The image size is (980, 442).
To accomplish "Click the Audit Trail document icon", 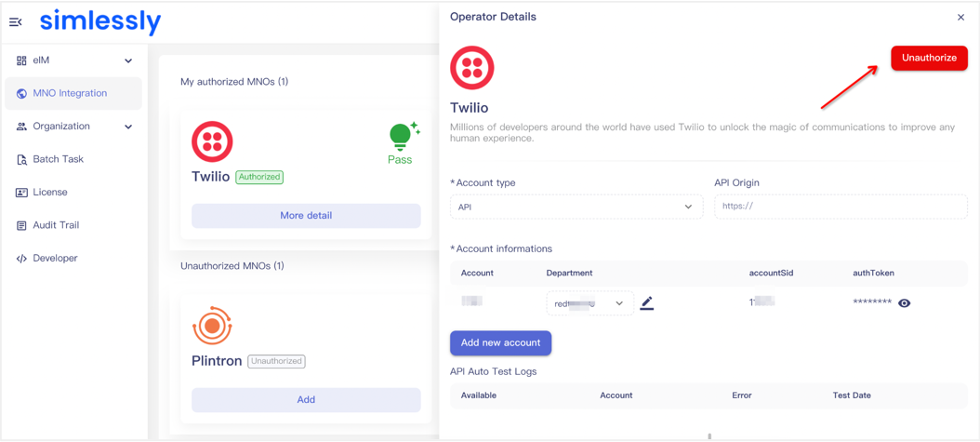I will pyautogui.click(x=21, y=226).
